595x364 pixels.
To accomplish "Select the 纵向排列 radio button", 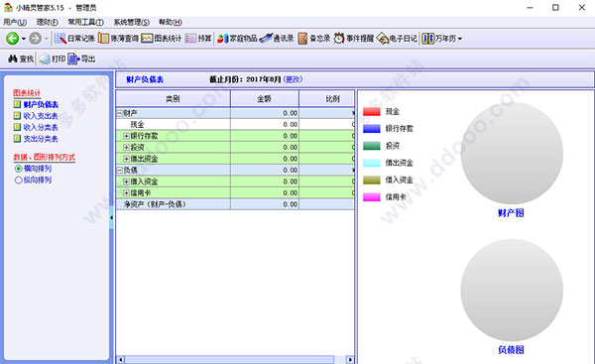I will 18,180.
